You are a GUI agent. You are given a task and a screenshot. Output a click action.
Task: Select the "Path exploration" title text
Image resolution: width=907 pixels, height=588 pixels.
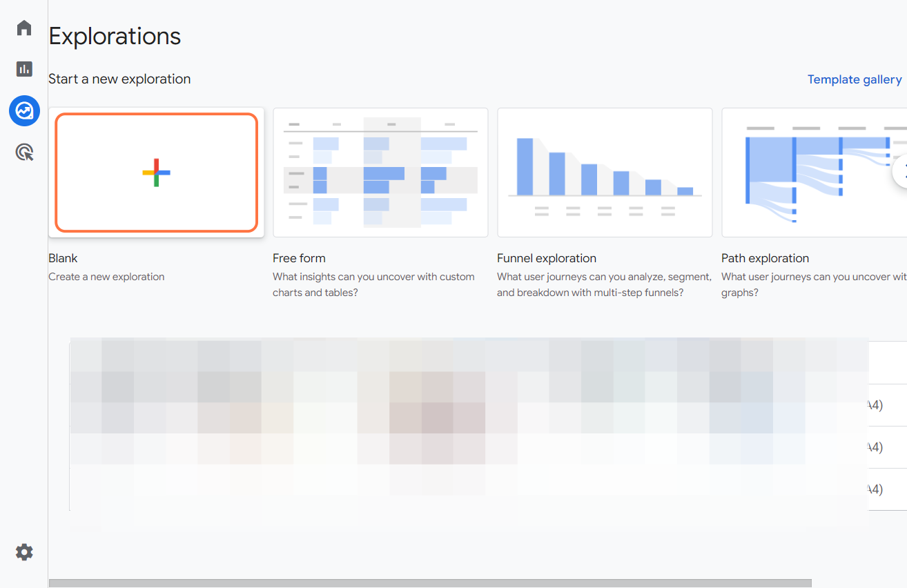click(765, 258)
